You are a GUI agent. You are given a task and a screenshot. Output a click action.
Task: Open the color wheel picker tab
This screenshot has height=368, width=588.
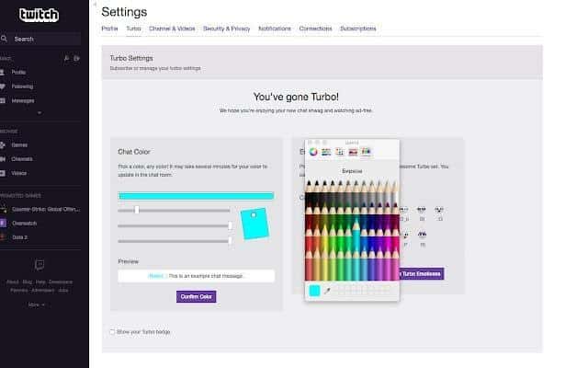click(x=314, y=152)
